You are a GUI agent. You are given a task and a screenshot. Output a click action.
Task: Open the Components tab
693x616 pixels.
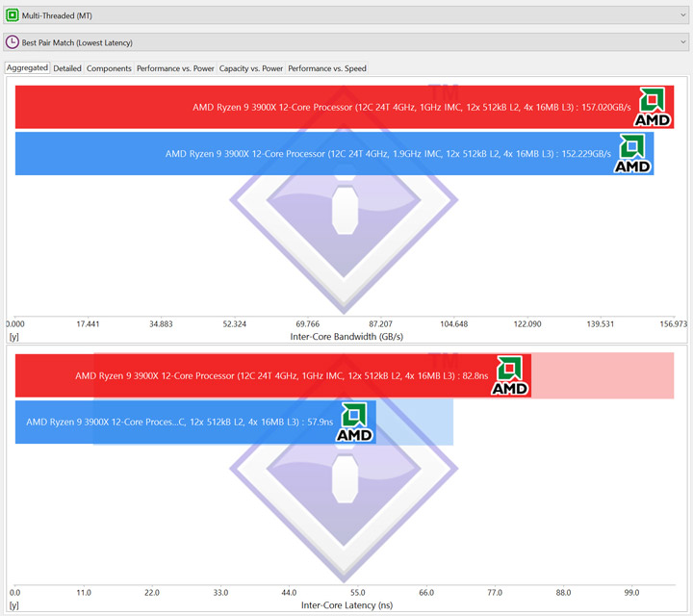tap(109, 68)
